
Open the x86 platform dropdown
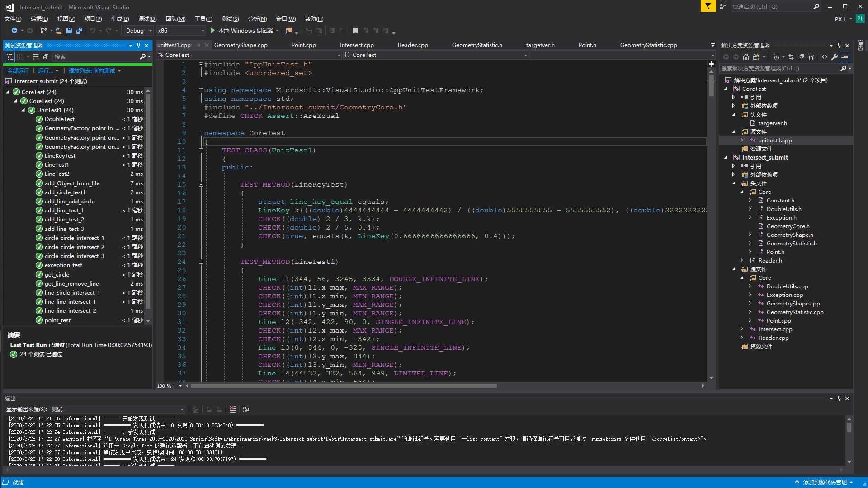181,31
